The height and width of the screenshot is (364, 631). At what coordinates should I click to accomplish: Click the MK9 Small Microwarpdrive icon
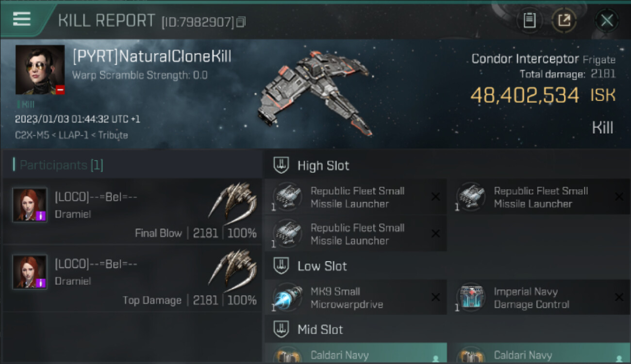pos(287,298)
